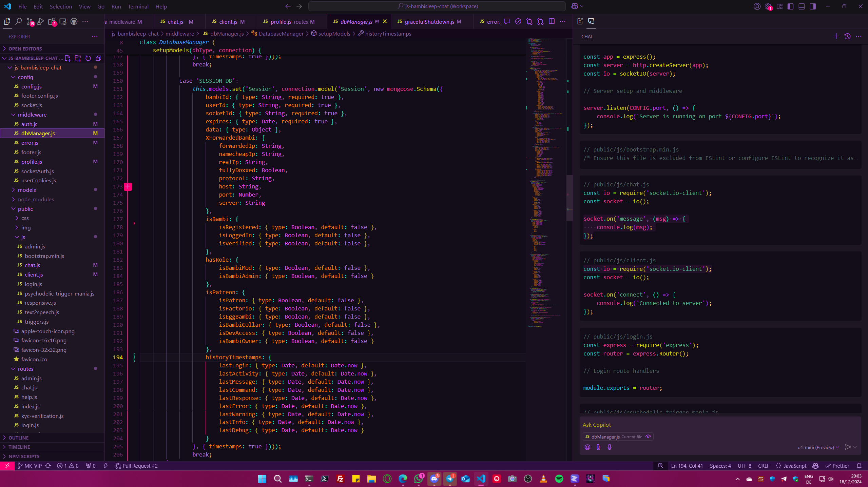
Task: Start a new chat with plus icon
Action: [x=836, y=36]
